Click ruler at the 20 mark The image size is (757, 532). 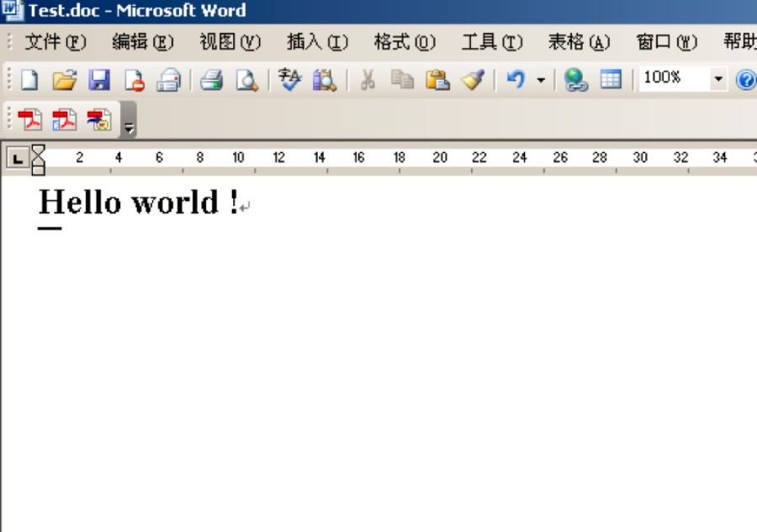coord(440,158)
